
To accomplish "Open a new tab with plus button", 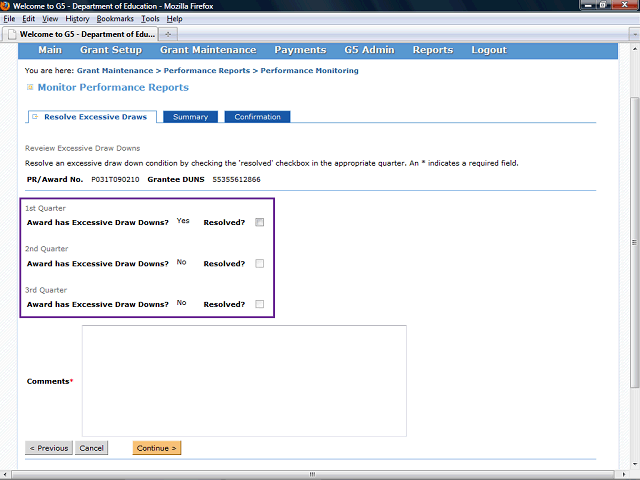I will [x=168, y=34].
